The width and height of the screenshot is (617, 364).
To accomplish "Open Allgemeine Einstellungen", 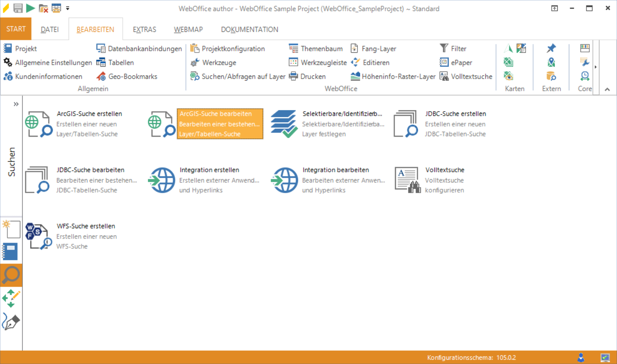I will (x=48, y=63).
